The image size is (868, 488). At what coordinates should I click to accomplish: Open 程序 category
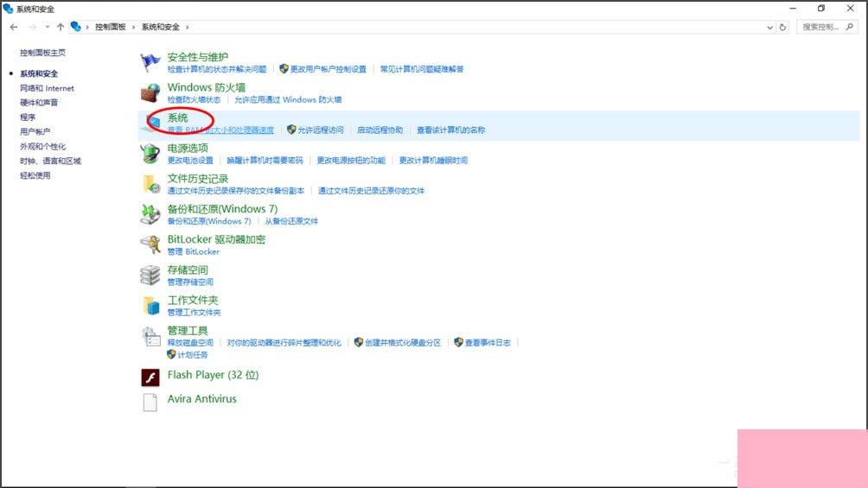[28, 117]
